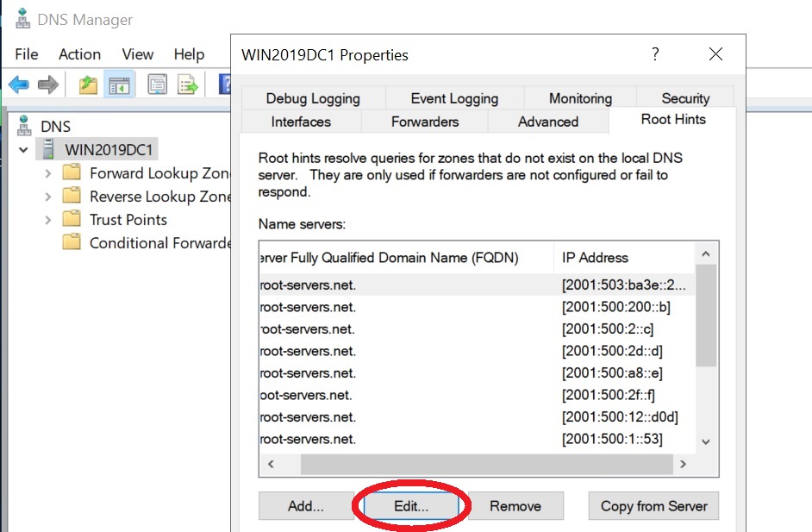This screenshot has height=532, width=812.
Task: Switch to the Forwarders tab
Action: point(425,122)
